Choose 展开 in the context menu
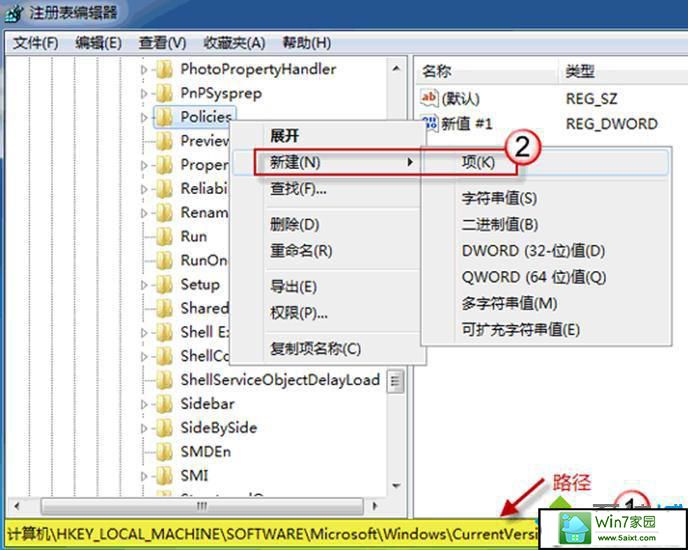This screenshot has height=550, width=688. (x=328, y=136)
